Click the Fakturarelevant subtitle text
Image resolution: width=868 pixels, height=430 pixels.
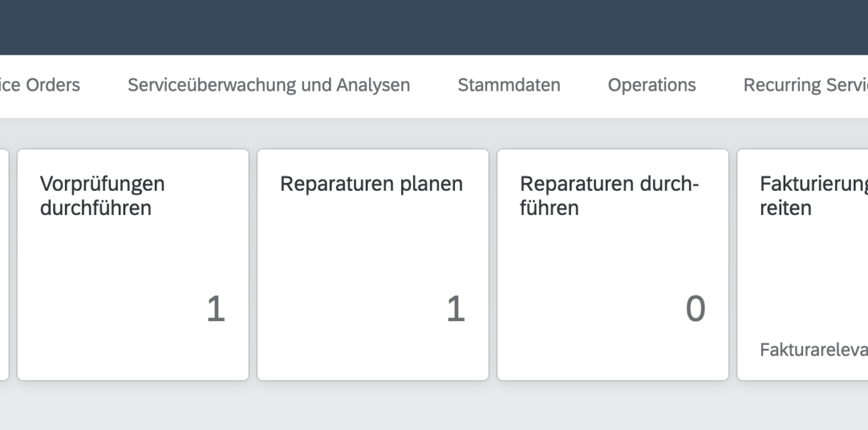click(813, 350)
